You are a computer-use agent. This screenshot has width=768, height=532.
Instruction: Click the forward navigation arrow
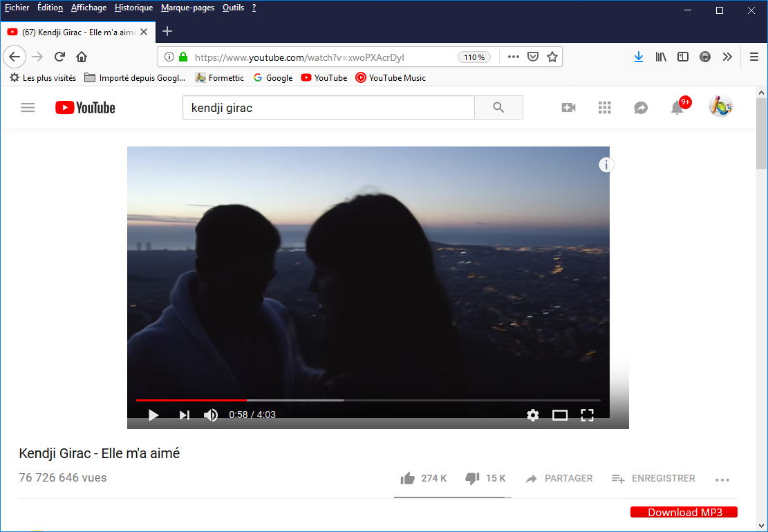pos(37,57)
